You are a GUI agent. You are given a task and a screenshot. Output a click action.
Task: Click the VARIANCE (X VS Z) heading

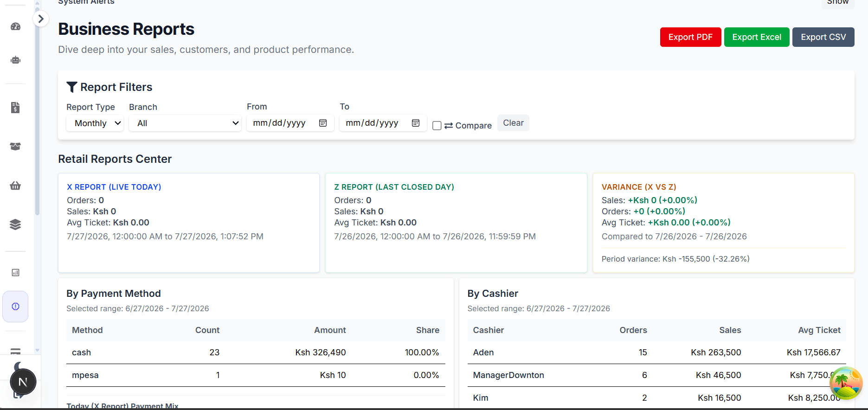click(639, 187)
